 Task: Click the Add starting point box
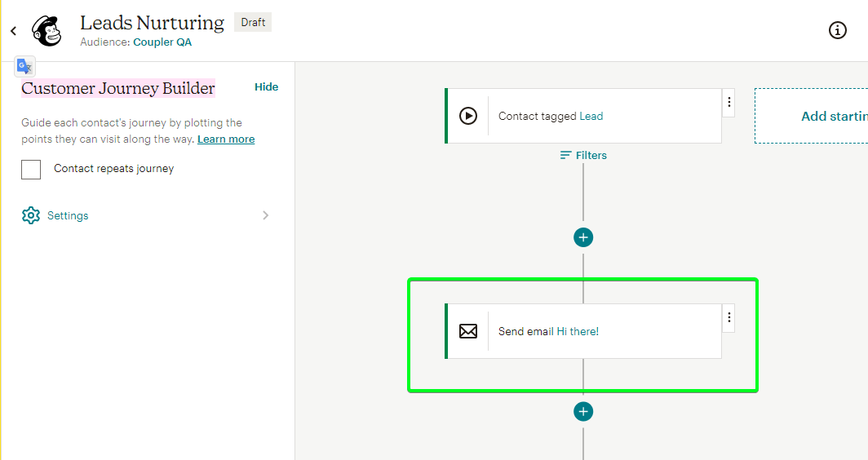pyautogui.click(x=812, y=116)
